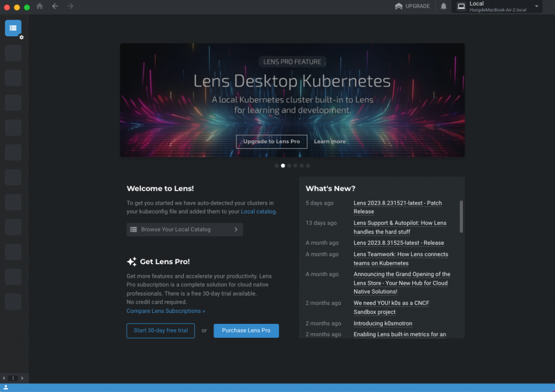
Task: Click the What's New panel scrollbar
Action: (461, 217)
